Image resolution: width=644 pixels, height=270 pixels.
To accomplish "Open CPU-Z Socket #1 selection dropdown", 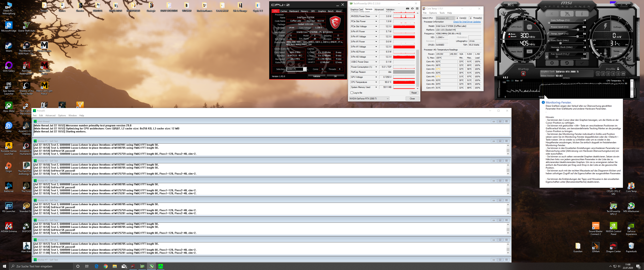I will point(305,69).
